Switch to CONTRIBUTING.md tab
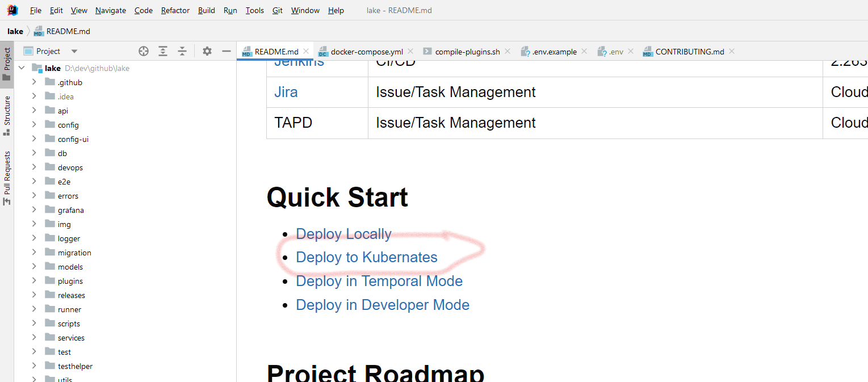 pyautogui.click(x=690, y=51)
